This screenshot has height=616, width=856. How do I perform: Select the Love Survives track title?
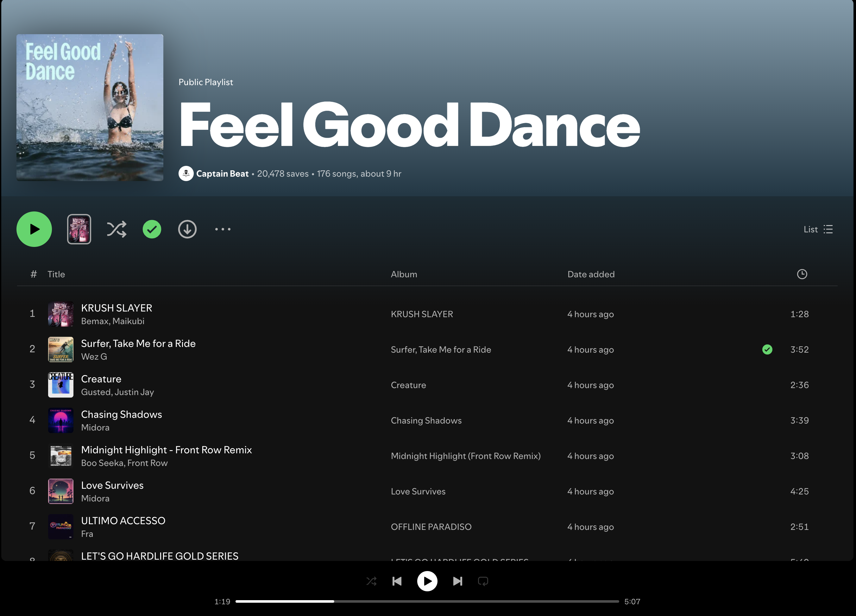(x=112, y=485)
